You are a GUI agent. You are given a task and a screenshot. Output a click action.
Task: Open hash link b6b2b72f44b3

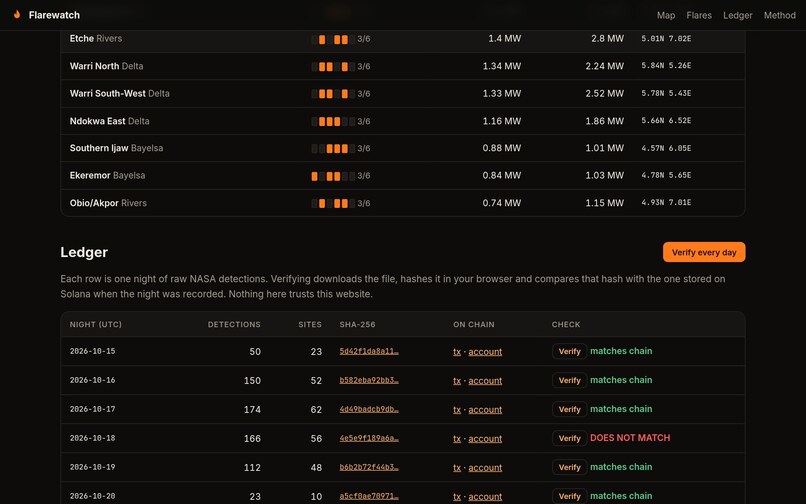[x=369, y=467]
